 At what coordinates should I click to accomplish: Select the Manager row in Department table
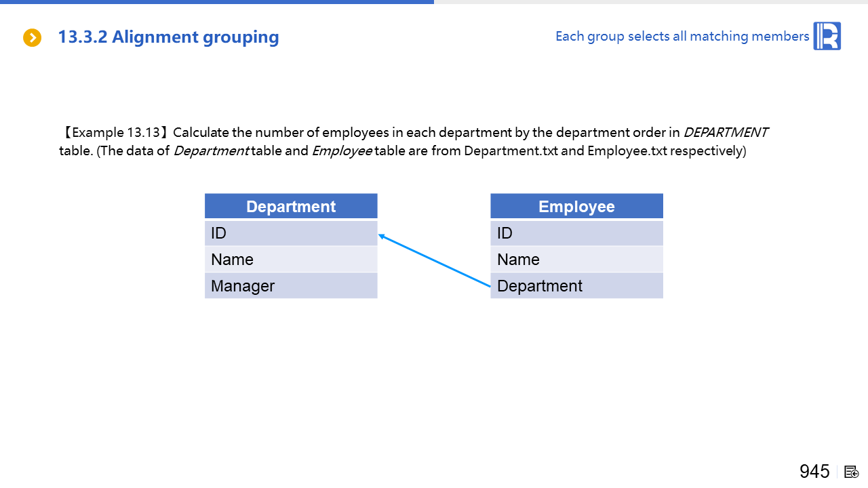[291, 286]
